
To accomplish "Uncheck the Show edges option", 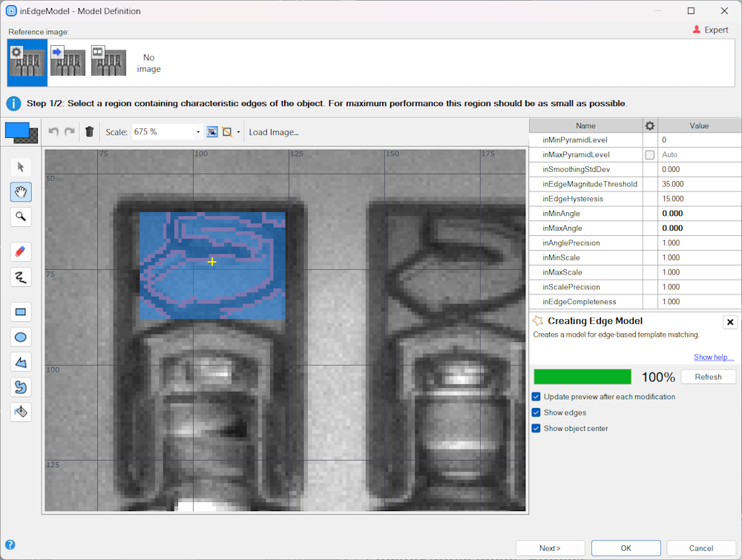I will click(x=536, y=412).
